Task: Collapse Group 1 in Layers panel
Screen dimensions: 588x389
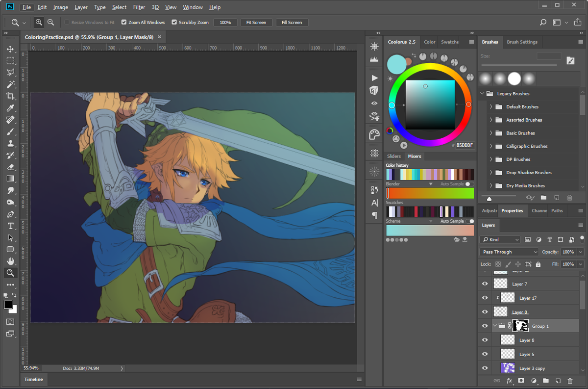Action: tap(495, 326)
